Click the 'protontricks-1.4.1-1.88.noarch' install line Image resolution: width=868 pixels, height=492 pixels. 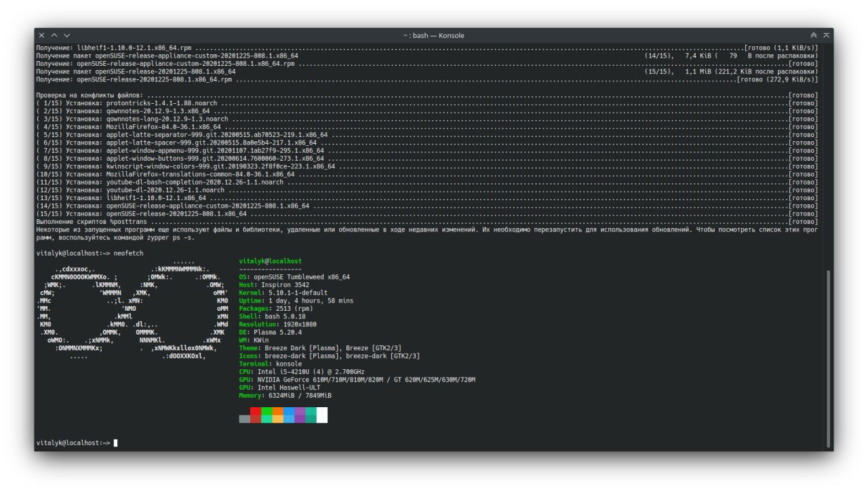pyautogui.click(x=427, y=103)
